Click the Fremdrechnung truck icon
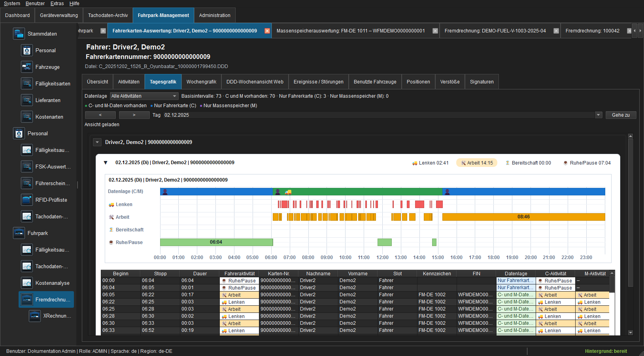 (26, 299)
